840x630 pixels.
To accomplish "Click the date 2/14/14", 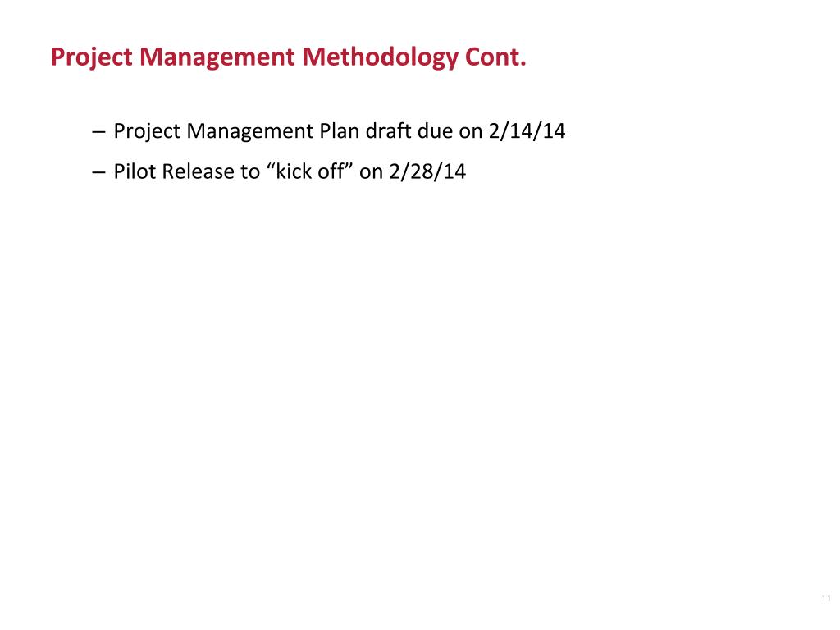I will coord(527,131).
